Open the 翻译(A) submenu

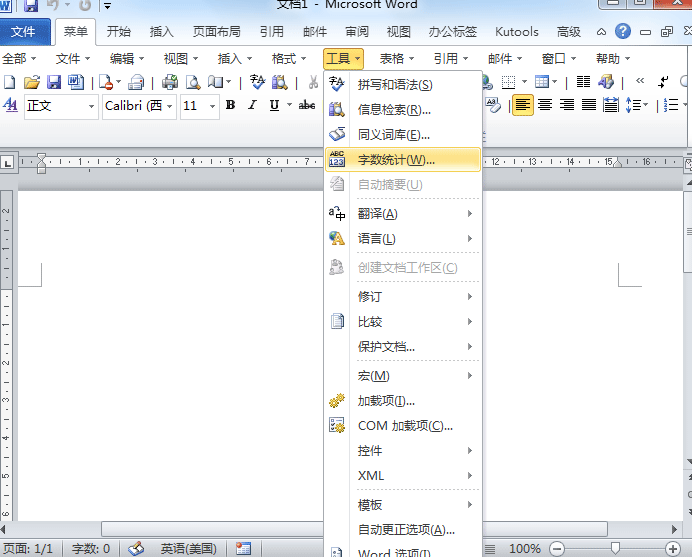pos(403,214)
